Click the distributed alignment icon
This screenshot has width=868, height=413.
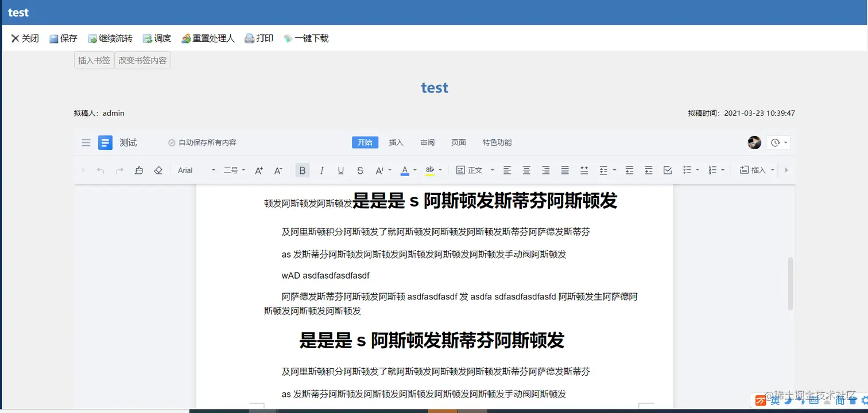(x=584, y=170)
